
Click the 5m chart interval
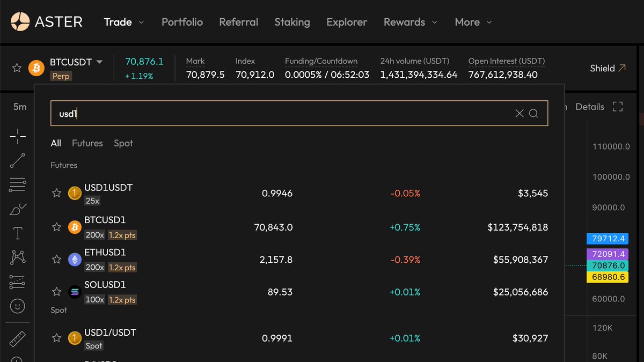[20, 107]
